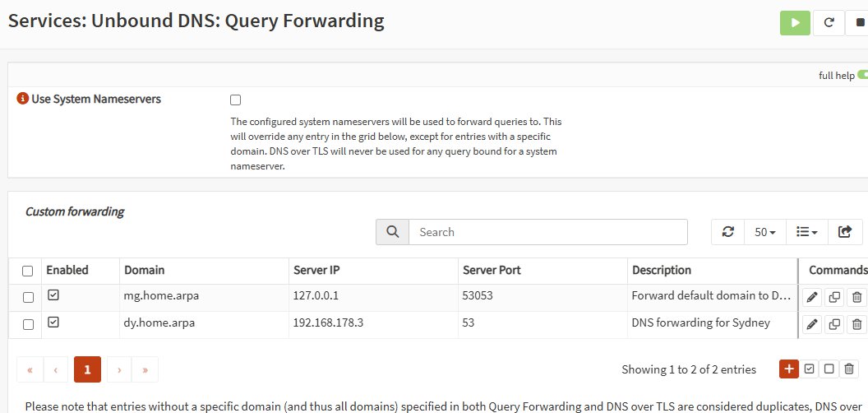This screenshot has width=868, height=413.
Task: Go to the previous page with the ‹ button
Action: 56,369
